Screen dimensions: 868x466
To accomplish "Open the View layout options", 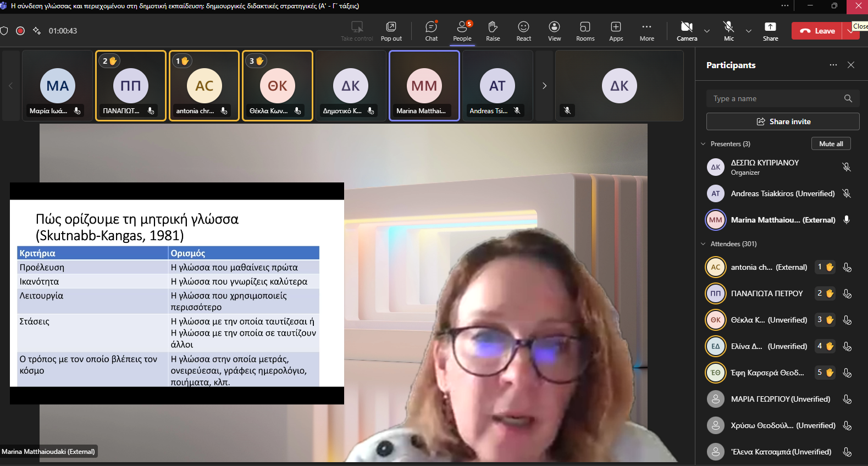I will click(x=554, y=31).
